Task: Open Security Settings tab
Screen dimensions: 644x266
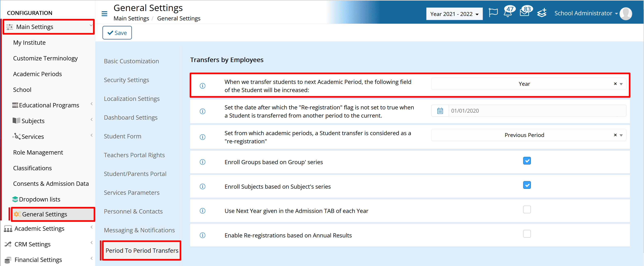Action: click(126, 80)
